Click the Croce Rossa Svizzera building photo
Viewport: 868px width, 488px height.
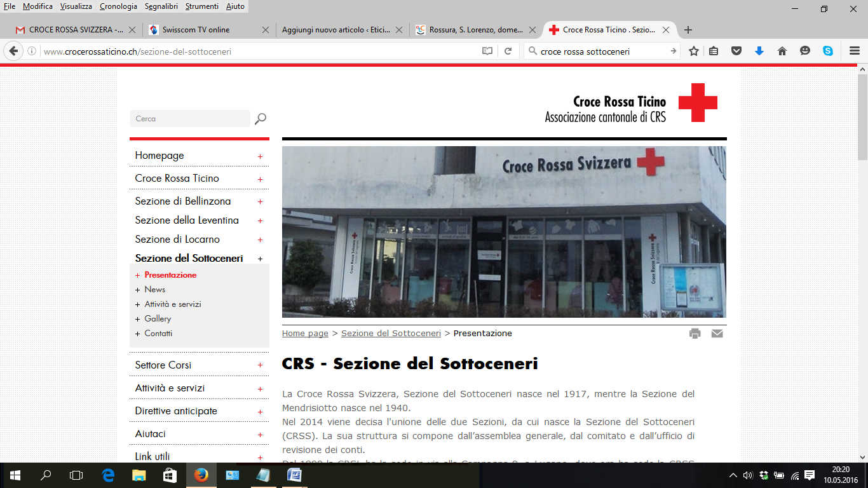(x=504, y=232)
